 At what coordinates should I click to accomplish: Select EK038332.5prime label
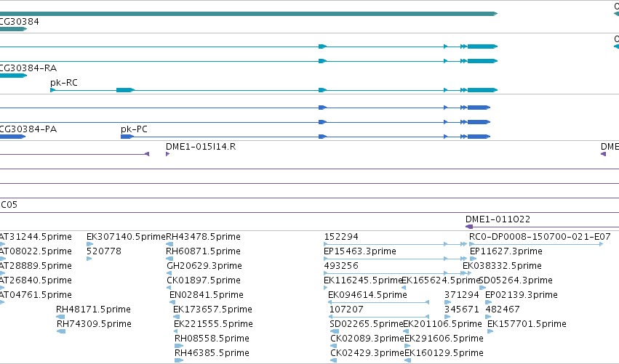pos(502,266)
